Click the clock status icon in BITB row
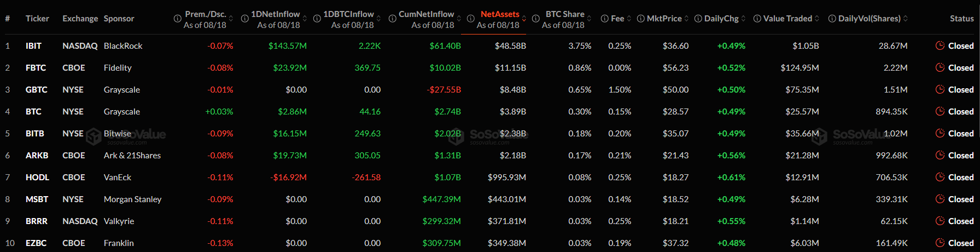The width and height of the screenshot is (980, 252). pos(940,133)
